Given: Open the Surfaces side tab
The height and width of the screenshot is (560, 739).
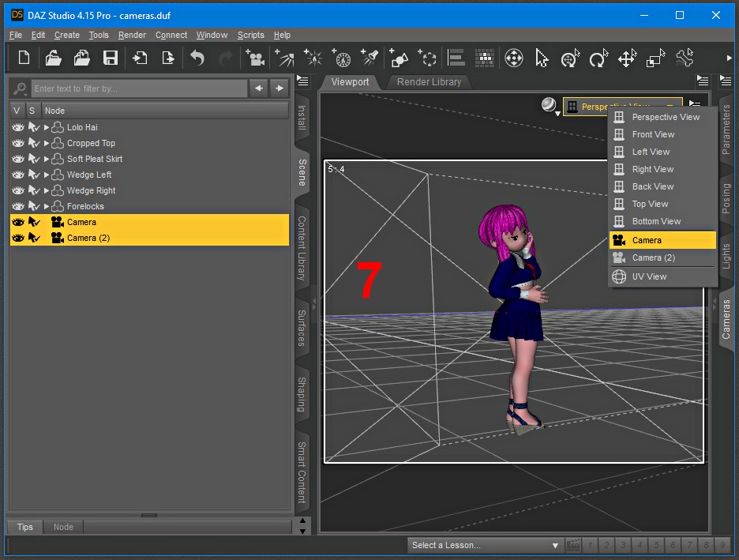Looking at the screenshot, I should pyautogui.click(x=302, y=328).
